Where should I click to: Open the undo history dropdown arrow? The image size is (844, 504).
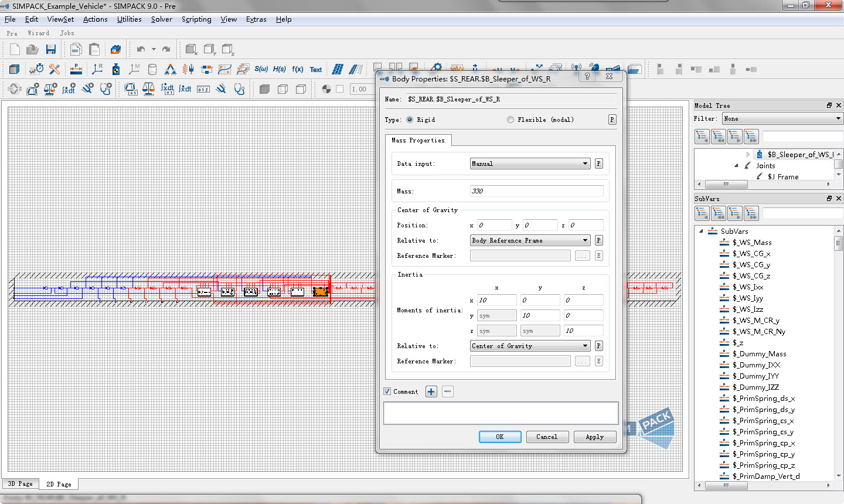pos(154,50)
